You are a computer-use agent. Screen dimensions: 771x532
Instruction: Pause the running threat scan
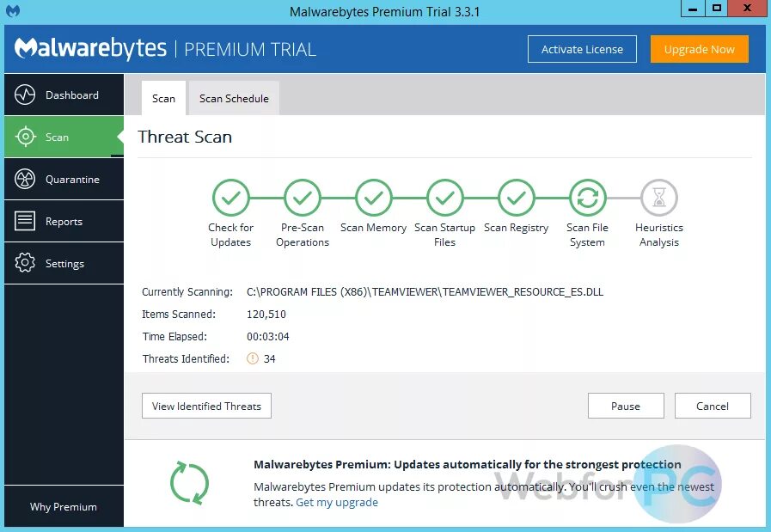pos(626,406)
